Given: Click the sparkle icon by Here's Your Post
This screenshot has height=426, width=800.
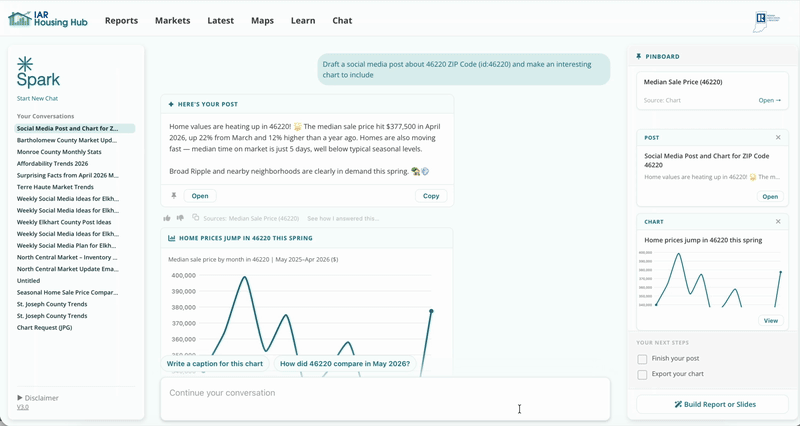Looking at the screenshot, I should tap(171, 104).
